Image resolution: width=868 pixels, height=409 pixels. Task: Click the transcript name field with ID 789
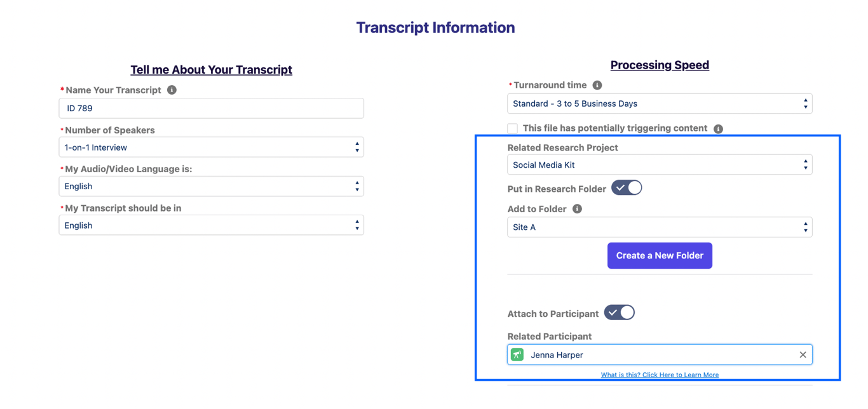[x=212, y=109]
